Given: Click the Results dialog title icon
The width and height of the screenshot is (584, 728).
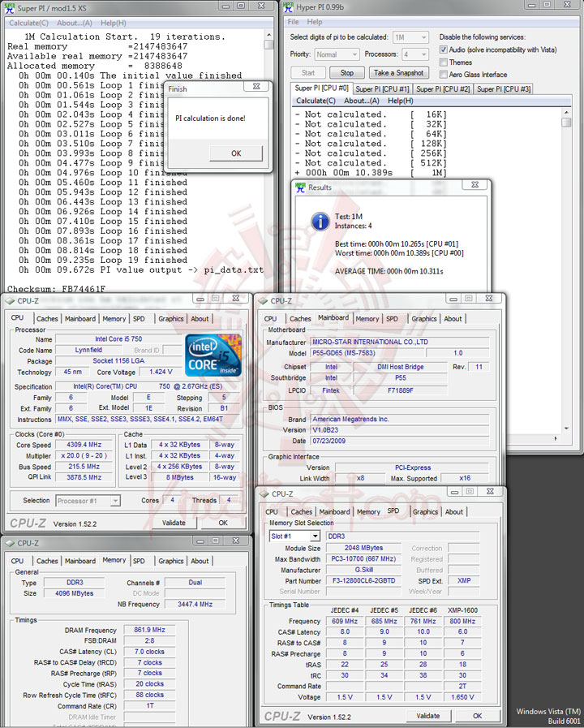Looking at the screenshot, I should pos(300,187).
